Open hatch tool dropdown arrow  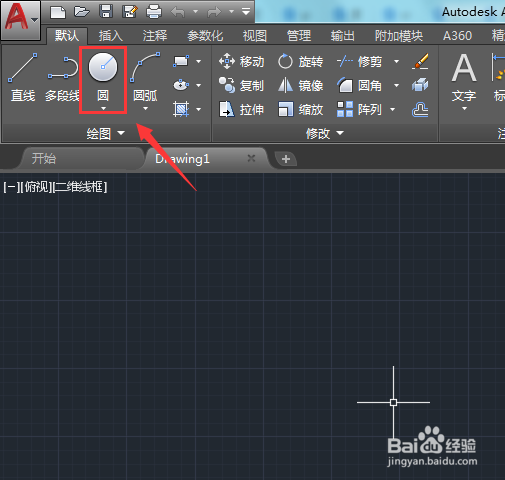(x=199, y=109)
